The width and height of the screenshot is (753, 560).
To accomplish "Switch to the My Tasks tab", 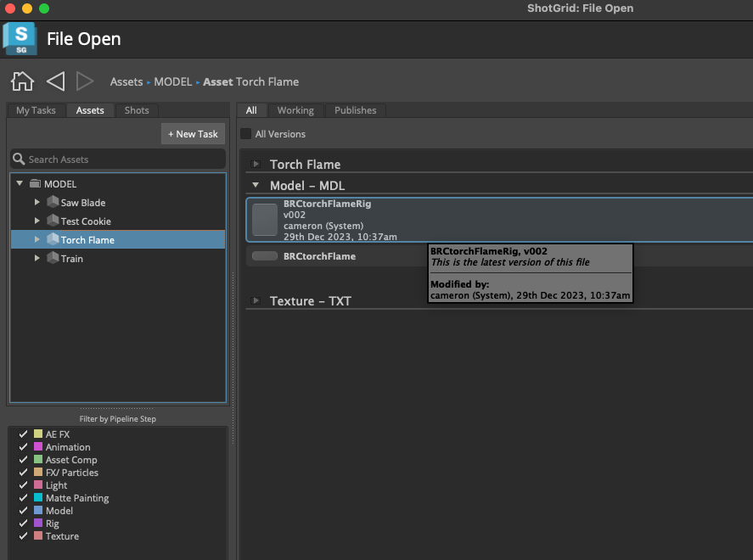I will (36, 110).
